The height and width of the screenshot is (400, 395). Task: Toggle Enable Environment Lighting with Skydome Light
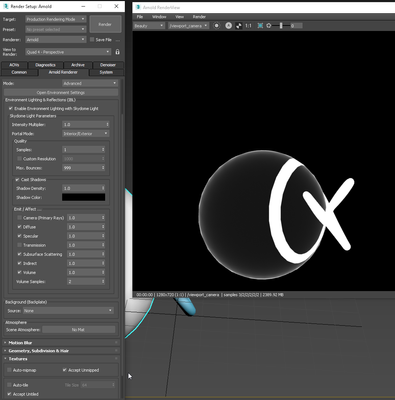click(x=11, y=108)
